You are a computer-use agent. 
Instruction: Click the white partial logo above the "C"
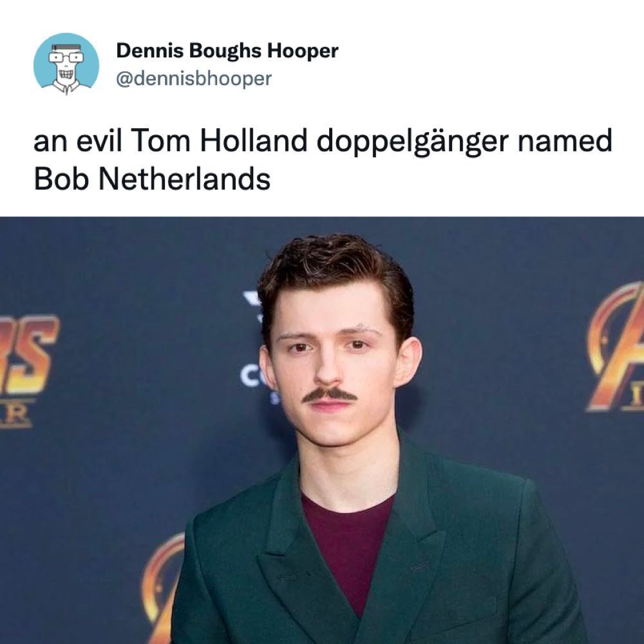[x=252, y=298]
